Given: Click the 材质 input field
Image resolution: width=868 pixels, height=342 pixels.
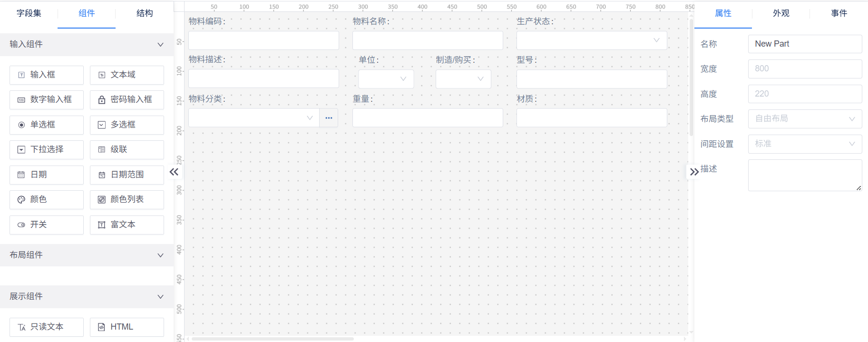Looking at the screenshot, I should 592,117.
